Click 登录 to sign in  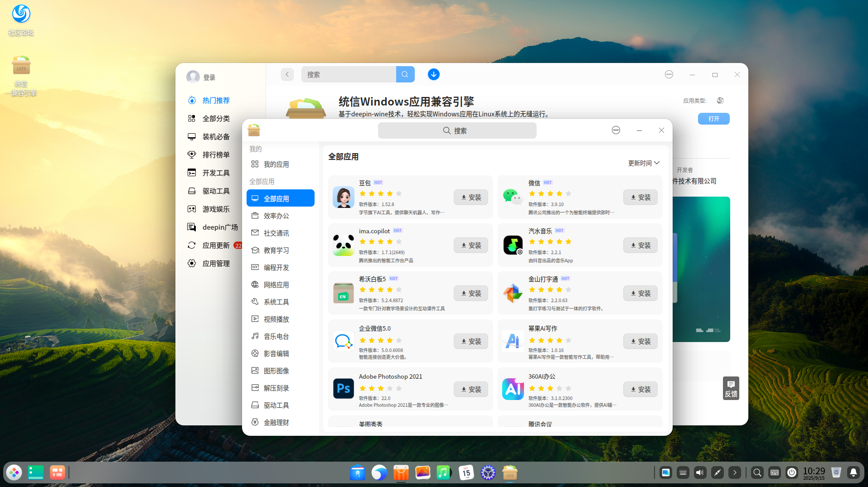click(x=209, y=77)
